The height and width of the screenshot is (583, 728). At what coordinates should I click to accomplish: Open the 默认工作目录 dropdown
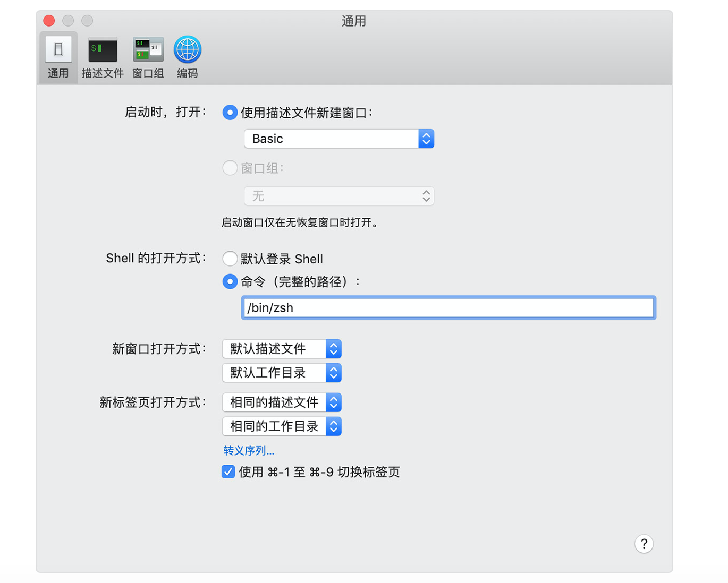pos(282,373)
